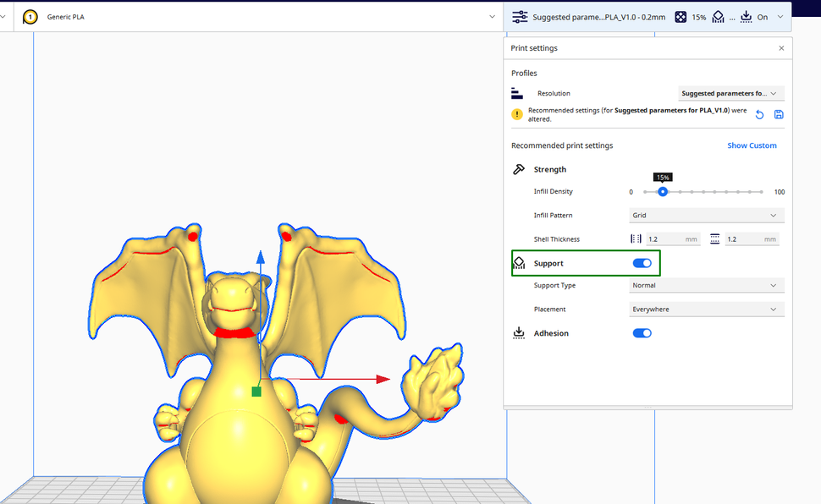Click the Show Custom link
This screenshot has height=504, width=821.
point(752,145)
